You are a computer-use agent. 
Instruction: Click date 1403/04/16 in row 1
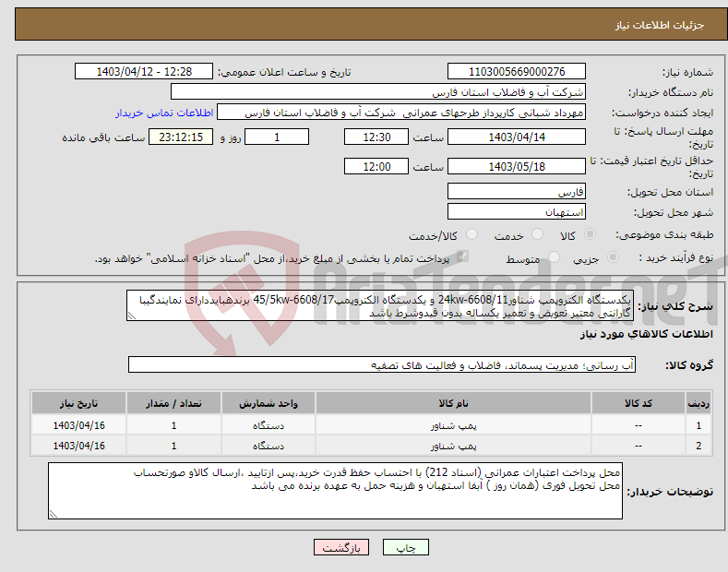pos(79,425)
